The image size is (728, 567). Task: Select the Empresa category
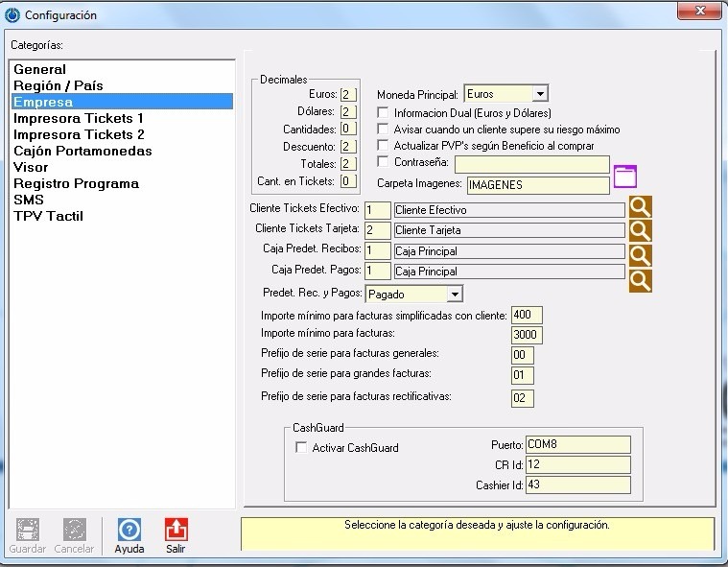pos(122,102)
